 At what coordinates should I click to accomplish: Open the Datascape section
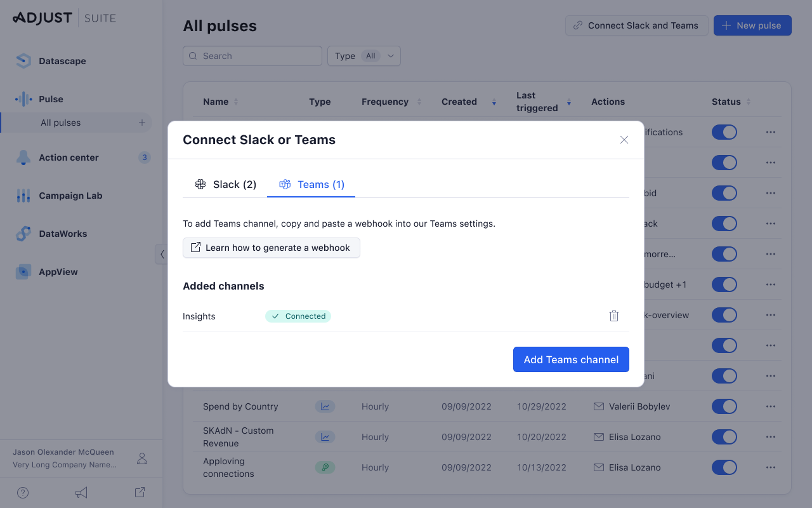coord(62,61)
